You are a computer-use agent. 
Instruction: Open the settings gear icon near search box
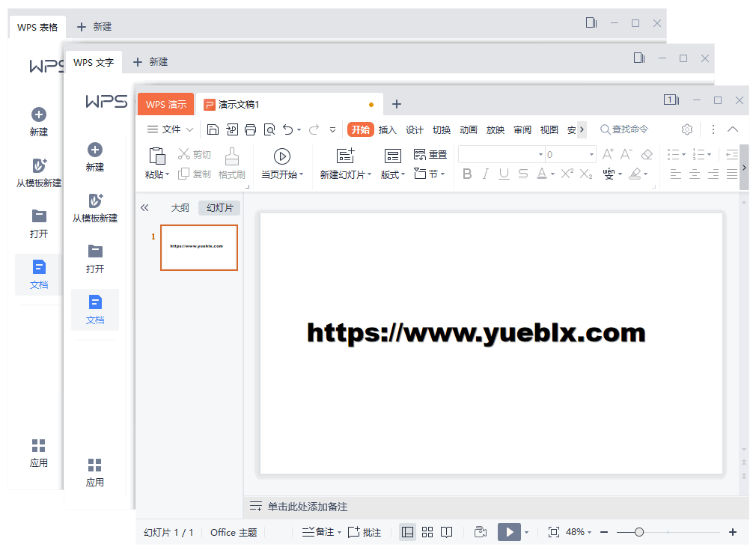687,129
